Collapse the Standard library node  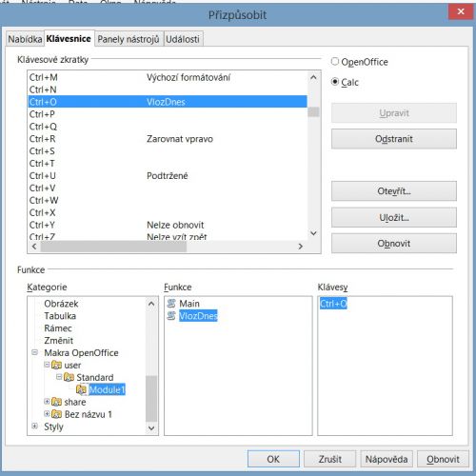pyautogui.click(x=59, y=377)
